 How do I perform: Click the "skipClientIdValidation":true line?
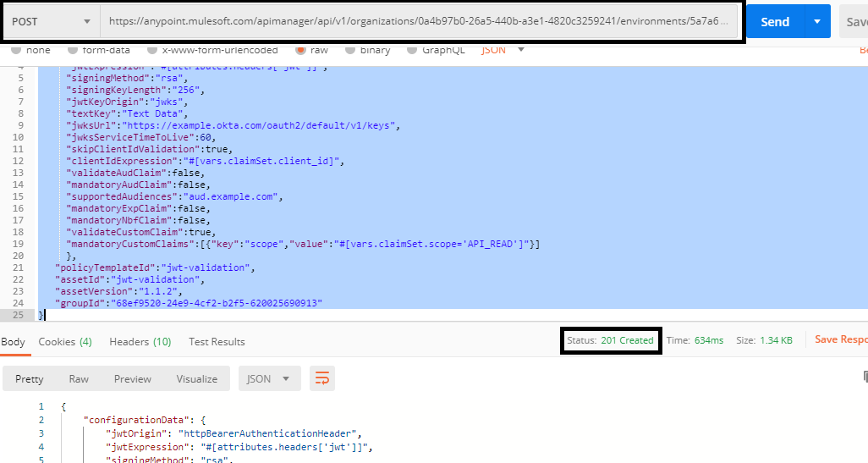pyautogui.click(x=150, y=149)
